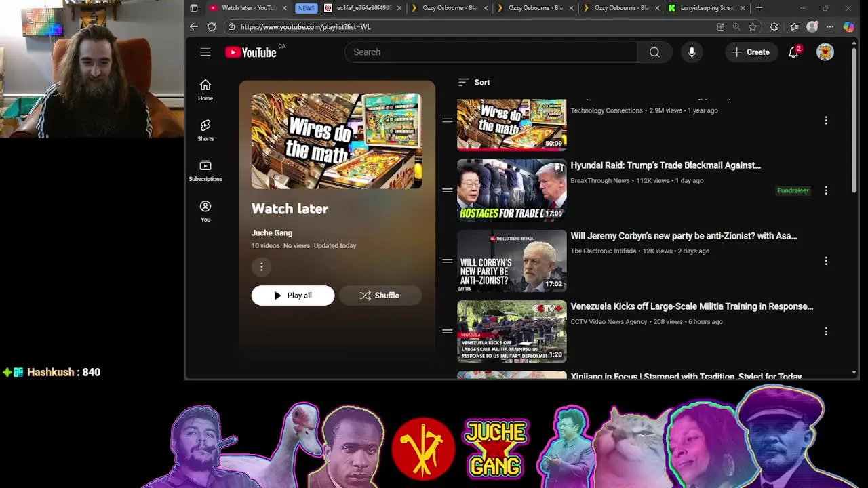Open Hyundai Raid: Trump's Trade Blackmail video title
This screenshot has width=868, height=488.
(666, 165)
